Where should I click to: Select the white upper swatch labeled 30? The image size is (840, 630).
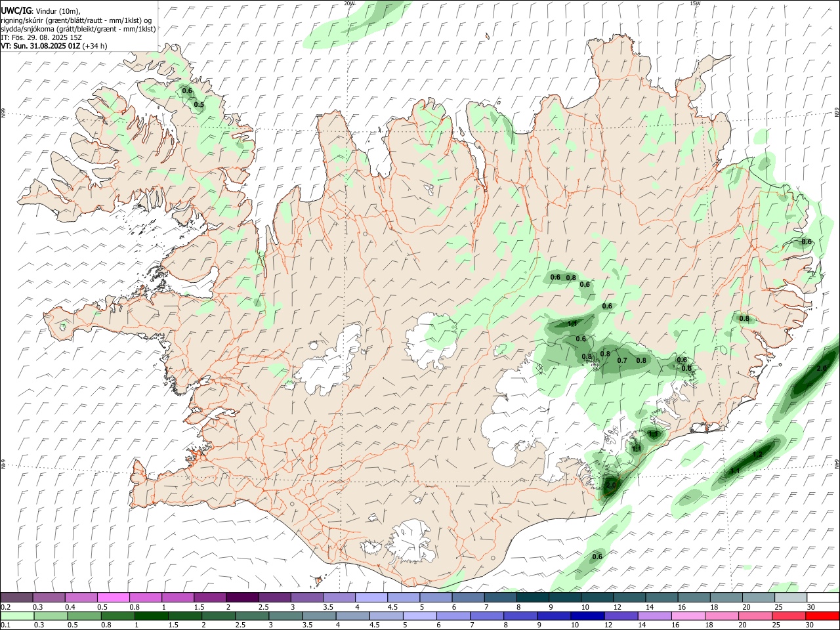(823, 597)
